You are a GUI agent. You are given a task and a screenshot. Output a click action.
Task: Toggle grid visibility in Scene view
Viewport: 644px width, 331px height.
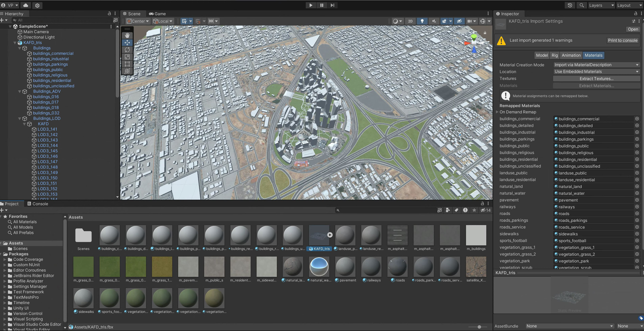coord(184,21)
